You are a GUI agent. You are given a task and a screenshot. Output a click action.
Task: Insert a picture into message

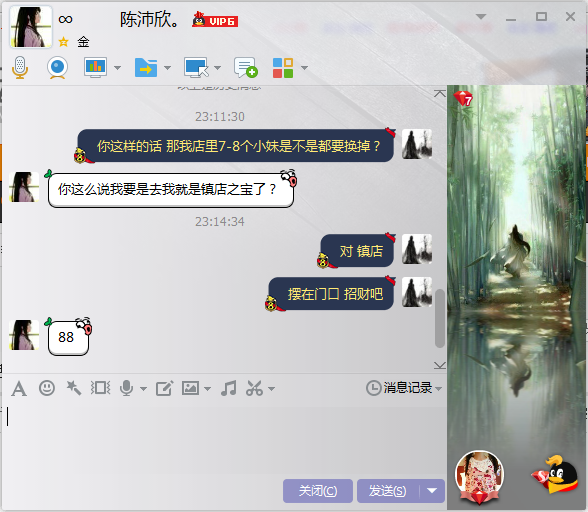[190, 388]
